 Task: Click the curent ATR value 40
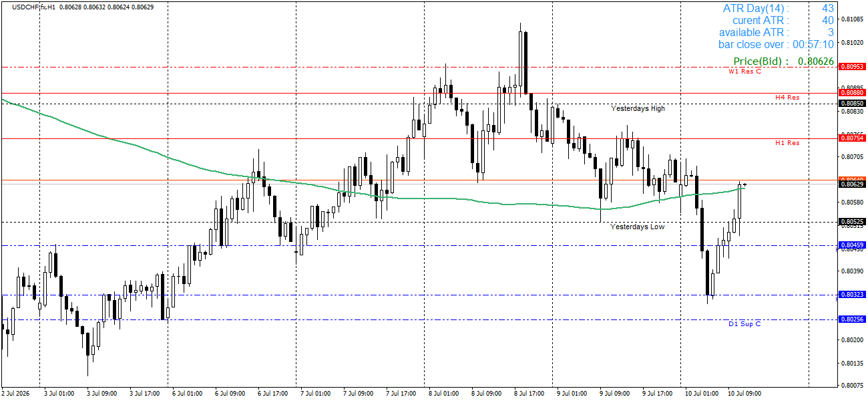[828, 21]
